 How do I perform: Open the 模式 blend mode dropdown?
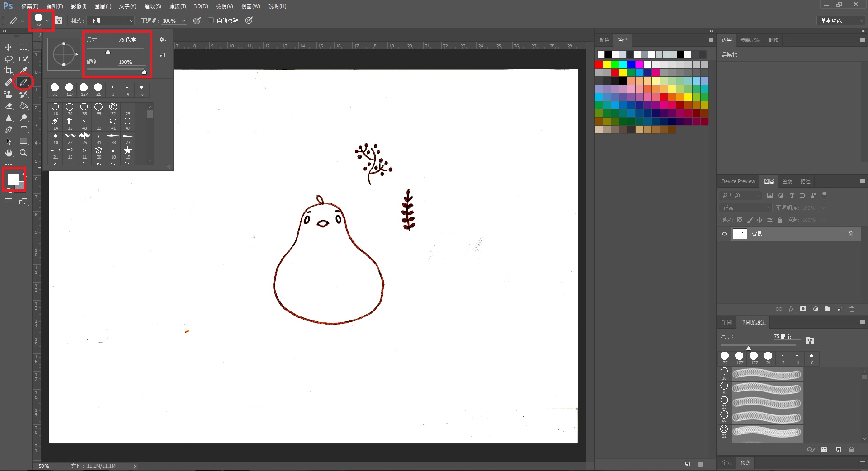point(112,21)
